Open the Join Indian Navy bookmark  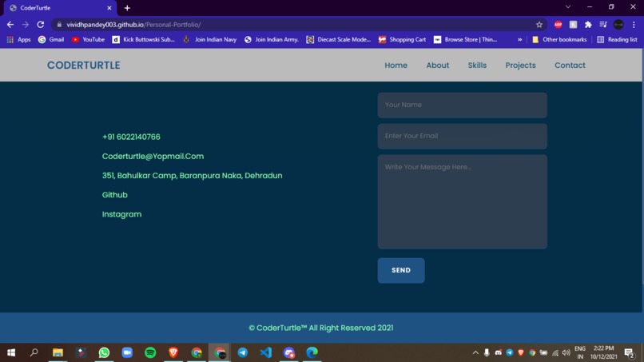pos(210,39)
